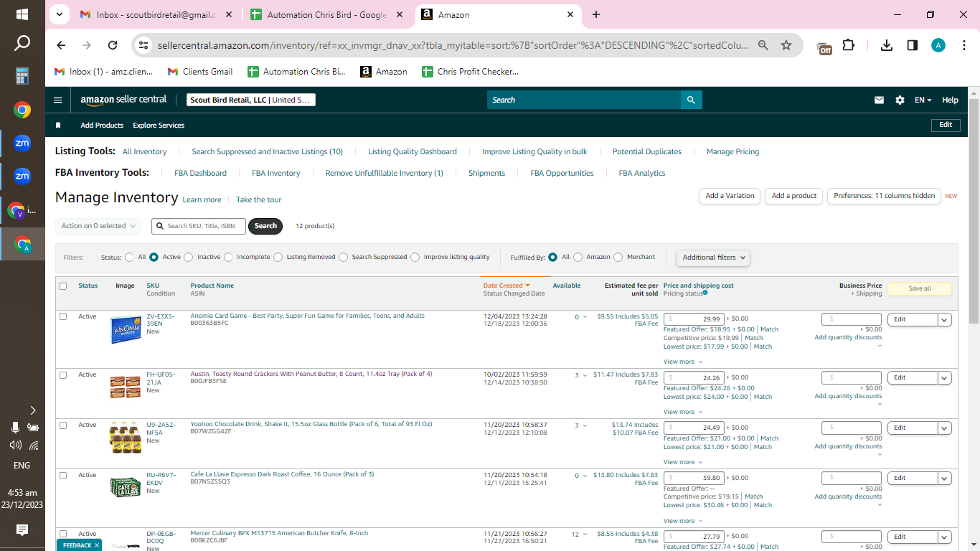980x551 pixels.
Task: Open the Chrome downloads panel
Action: click(887, 45)
